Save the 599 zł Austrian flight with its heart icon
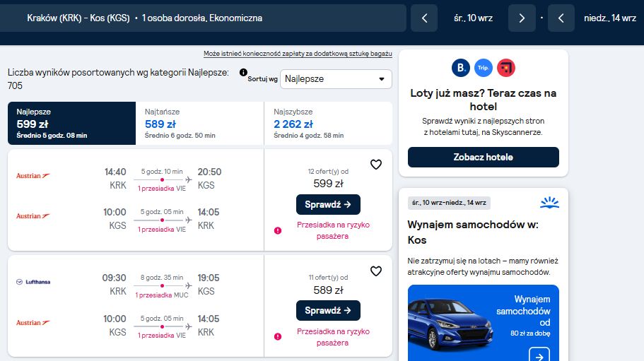This screenshot has height=361, width=644. (376, 165)
